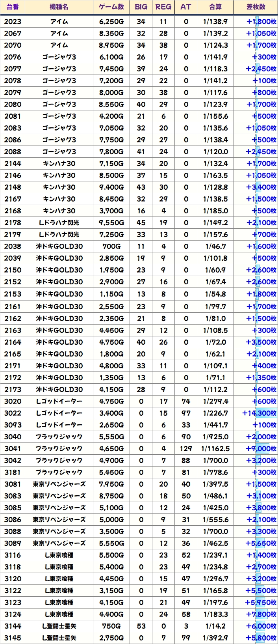The height and width of the screenshot is (644, 278).
Task: Click the 台番 column header
Action: [13, 7]
